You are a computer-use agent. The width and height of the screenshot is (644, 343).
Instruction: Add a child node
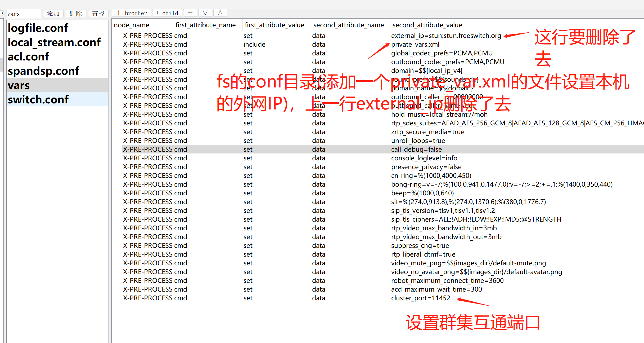coord(167,13)
